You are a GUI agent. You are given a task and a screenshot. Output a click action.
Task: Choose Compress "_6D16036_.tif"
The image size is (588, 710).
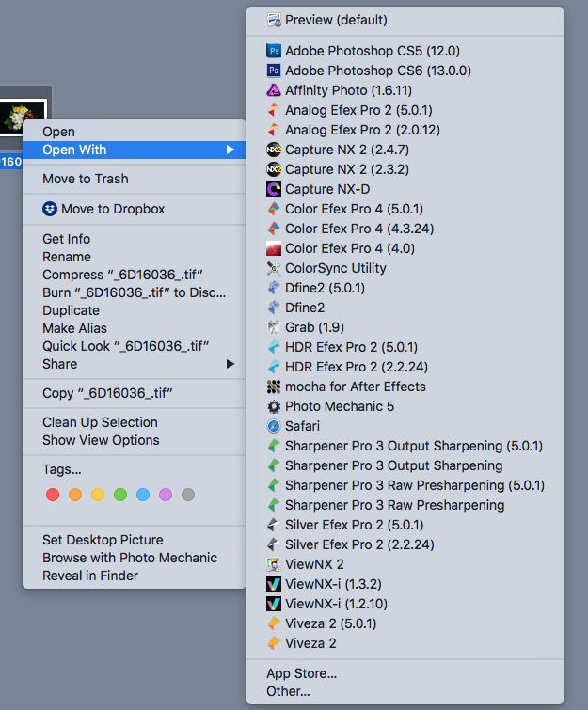pyautogui.click(x=135, y=275)
